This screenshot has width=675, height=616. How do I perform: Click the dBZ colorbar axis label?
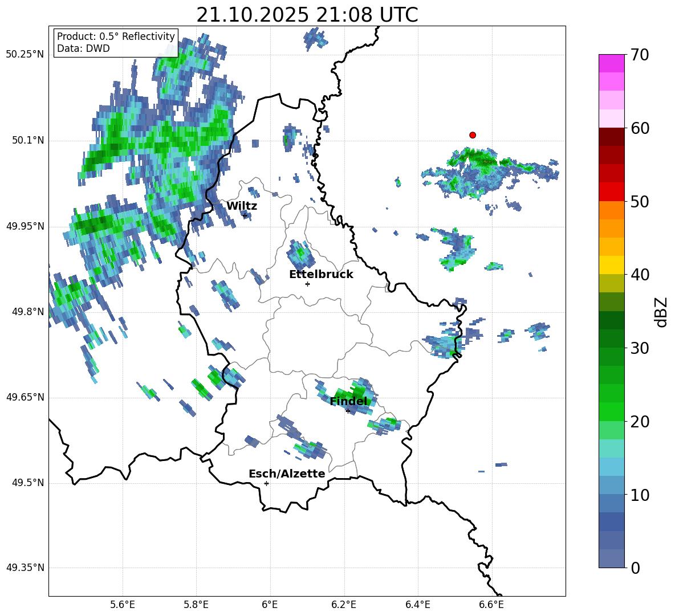661,312
